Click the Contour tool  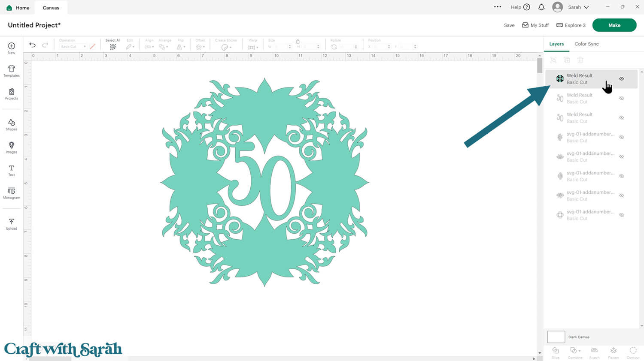pos(633,352)
